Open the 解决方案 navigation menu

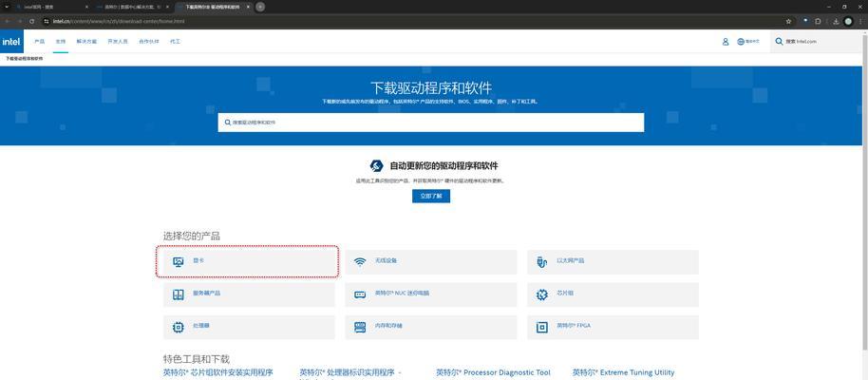86,42
